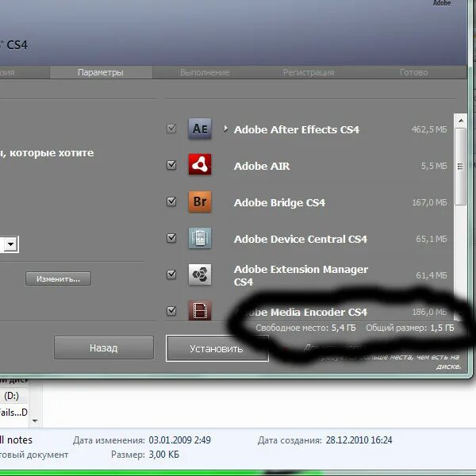Screen dimensions: 476x476
Task: Click the After Effects CS4 icon
Action: [x=200, y=129]
